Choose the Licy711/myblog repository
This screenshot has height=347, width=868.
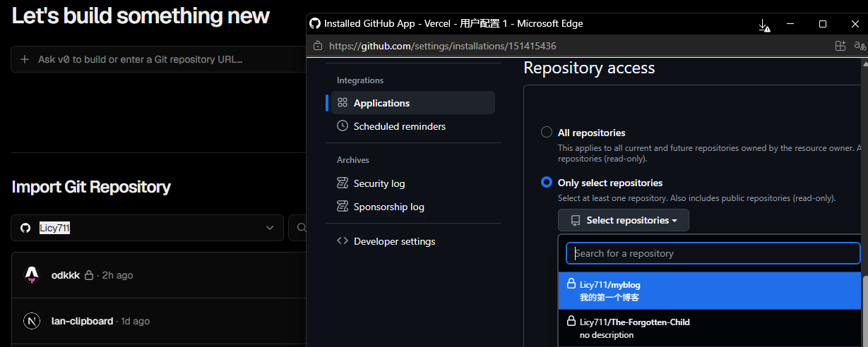coord(710,291)
